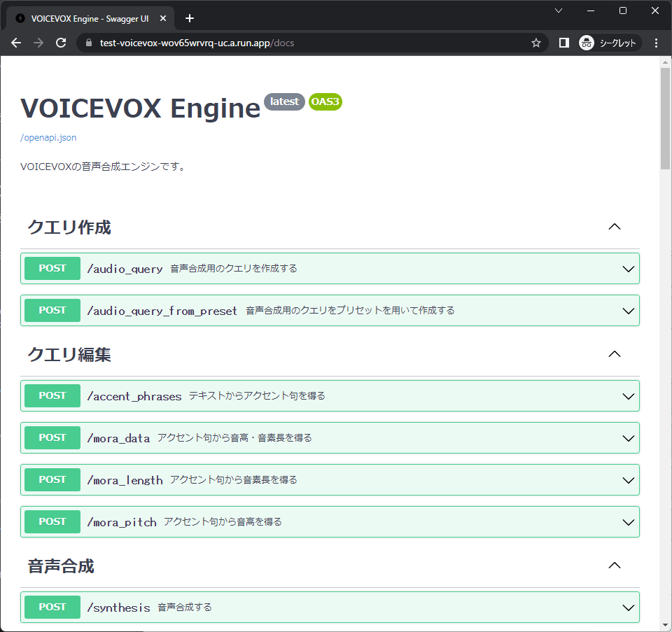Click POST button for /mora_length

[52, 479]
